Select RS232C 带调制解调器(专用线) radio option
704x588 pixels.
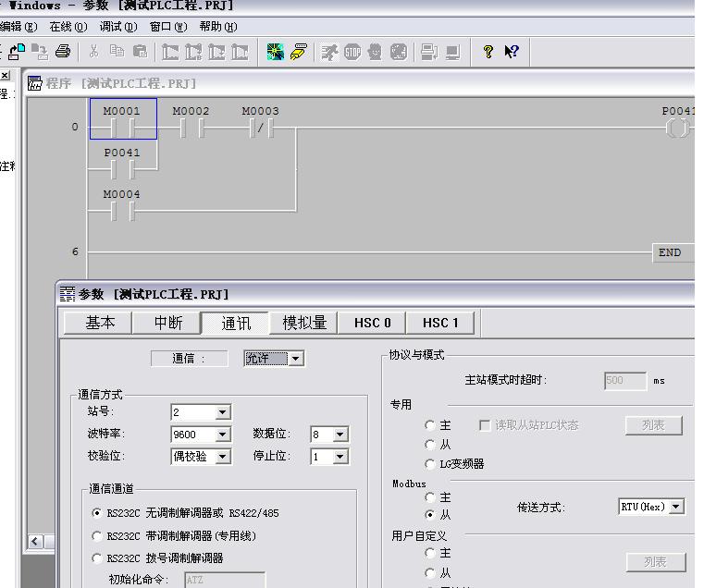(x=98, y=536)
